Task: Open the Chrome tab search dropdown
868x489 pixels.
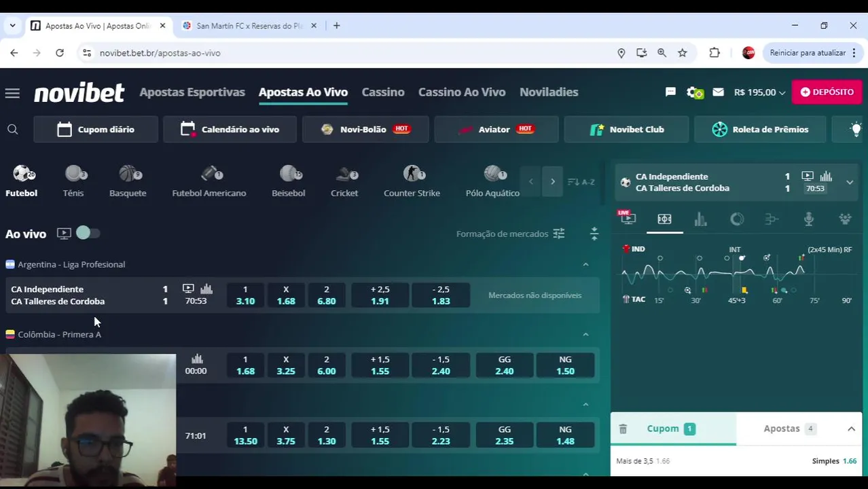Action: [12, 26]
